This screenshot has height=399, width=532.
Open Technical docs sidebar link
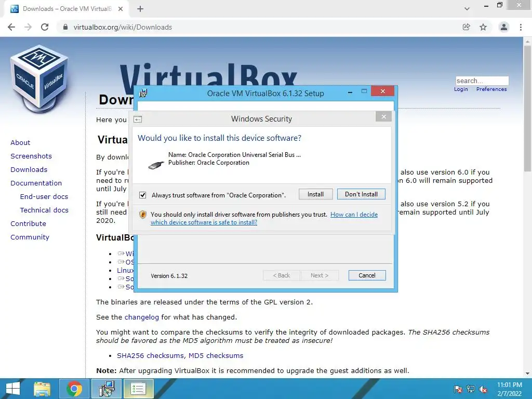(x=44, y=210)
